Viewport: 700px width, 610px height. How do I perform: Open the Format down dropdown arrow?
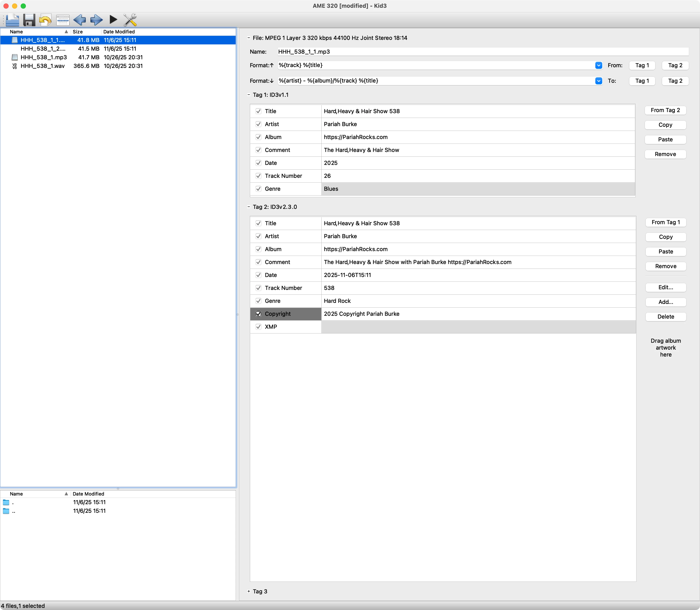[x=599, y=81]
